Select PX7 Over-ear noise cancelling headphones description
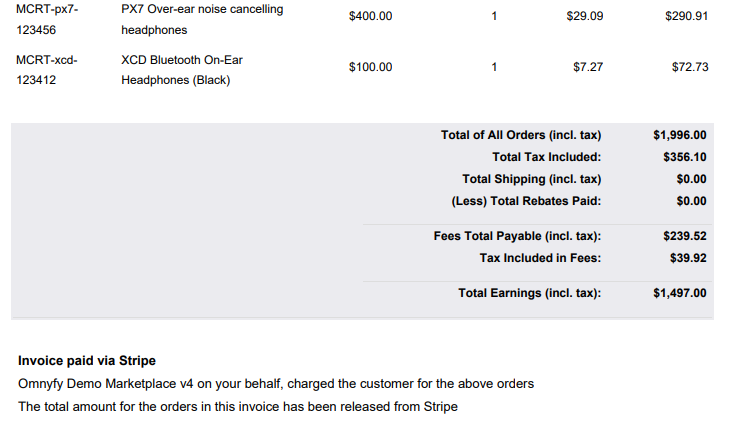Screen dimensions: 731x429 pos(202,20)
